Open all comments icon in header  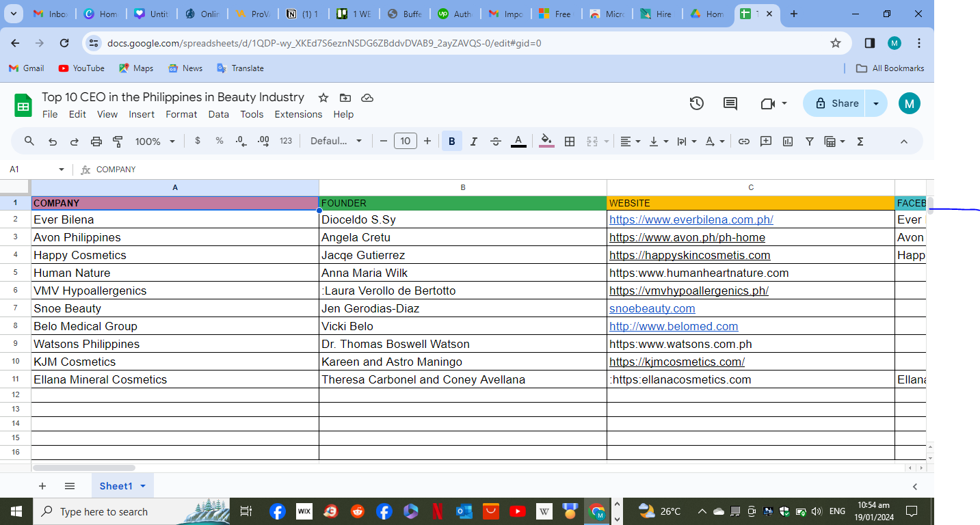(x=730, y=103)
